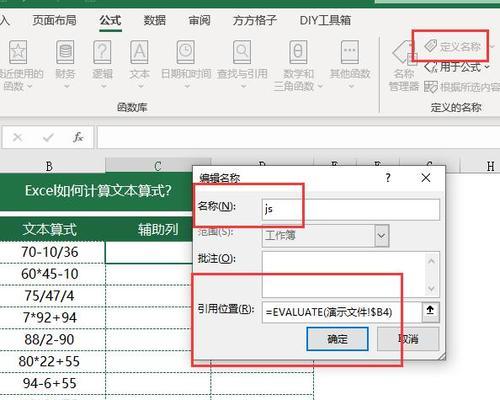Select cell with 94-6+55
500x400 pixels.
tap(49, 383)
